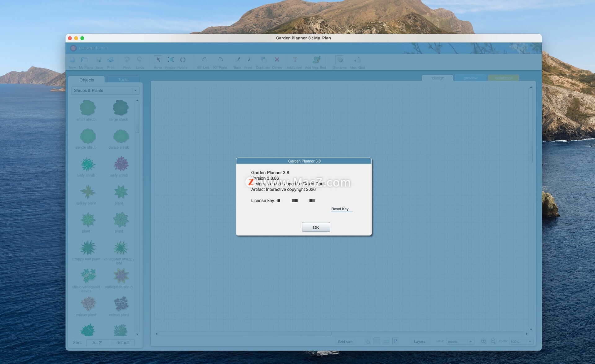595x364 pixels.
Task: Click the Reset Key link
Action: click(340, 209)
